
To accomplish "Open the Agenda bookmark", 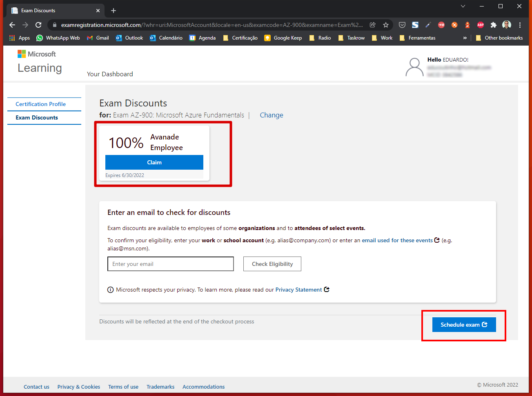I will pyautogui.click(x=203, y=38).
